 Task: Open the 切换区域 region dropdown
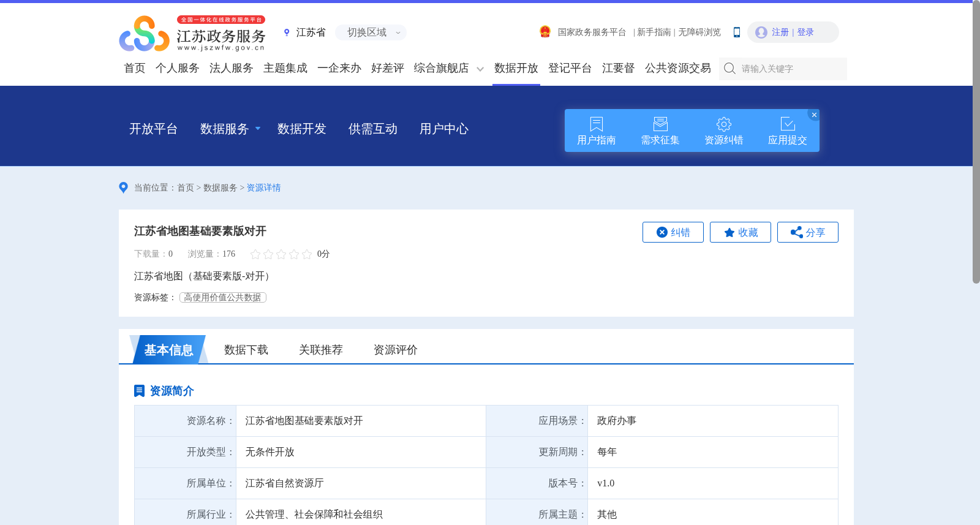pyautogui.click(x=371, y=32)
